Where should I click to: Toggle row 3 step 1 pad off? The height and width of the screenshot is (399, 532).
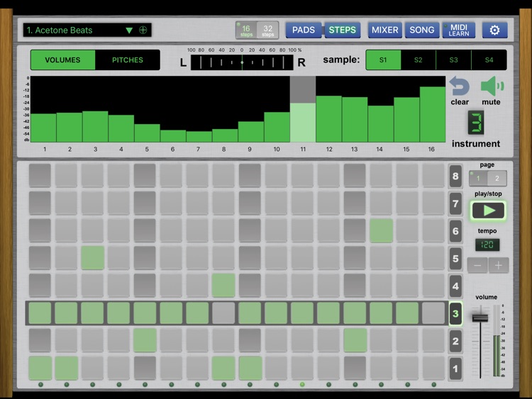40,313
